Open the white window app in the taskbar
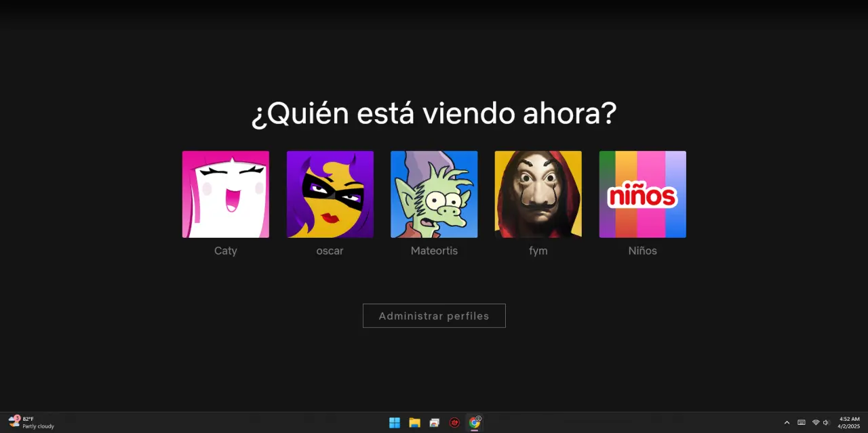The width and height of the screenshot is (868, 433). pyautogui.click(x=435, y=423)
